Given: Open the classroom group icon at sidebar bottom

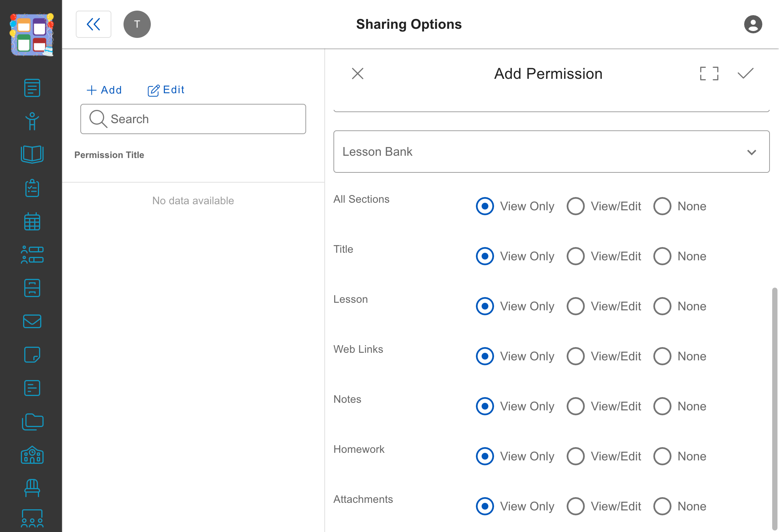Looking at the screenshot, I should click(x=32, y=519).
